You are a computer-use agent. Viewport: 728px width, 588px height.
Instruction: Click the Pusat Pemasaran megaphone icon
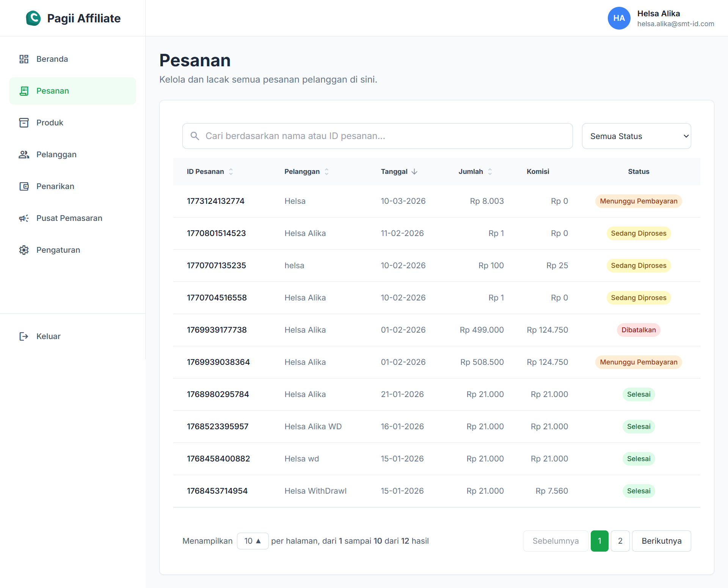pyautogui.click(x=24, y=218)
